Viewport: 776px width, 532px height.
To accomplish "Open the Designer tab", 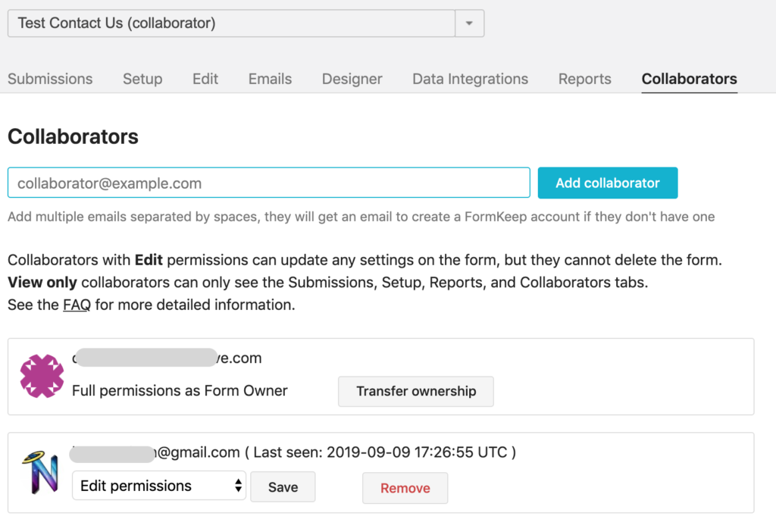I will pos(352,79).
